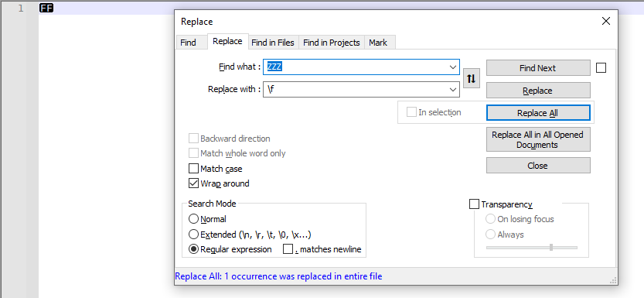Expand the Find what history dropdown

(x=453, y=67)
